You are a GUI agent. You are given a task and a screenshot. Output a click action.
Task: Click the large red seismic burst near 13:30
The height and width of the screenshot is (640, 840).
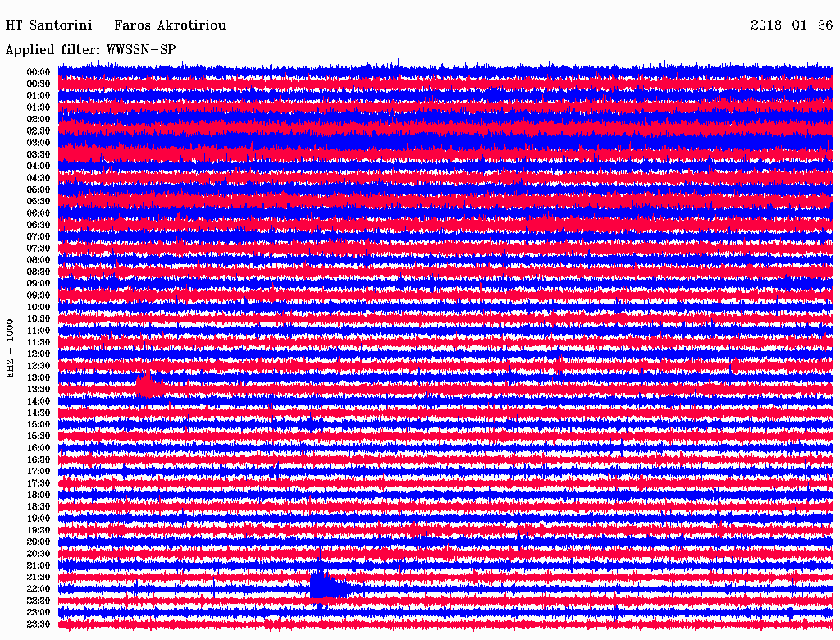tap(148, 385)
